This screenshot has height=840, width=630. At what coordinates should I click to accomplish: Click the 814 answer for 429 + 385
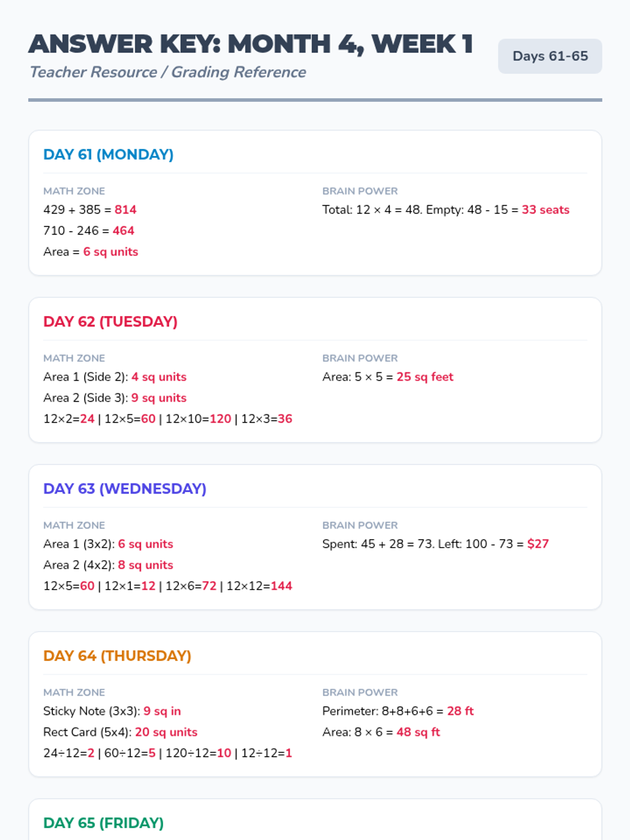click(125, 209)
